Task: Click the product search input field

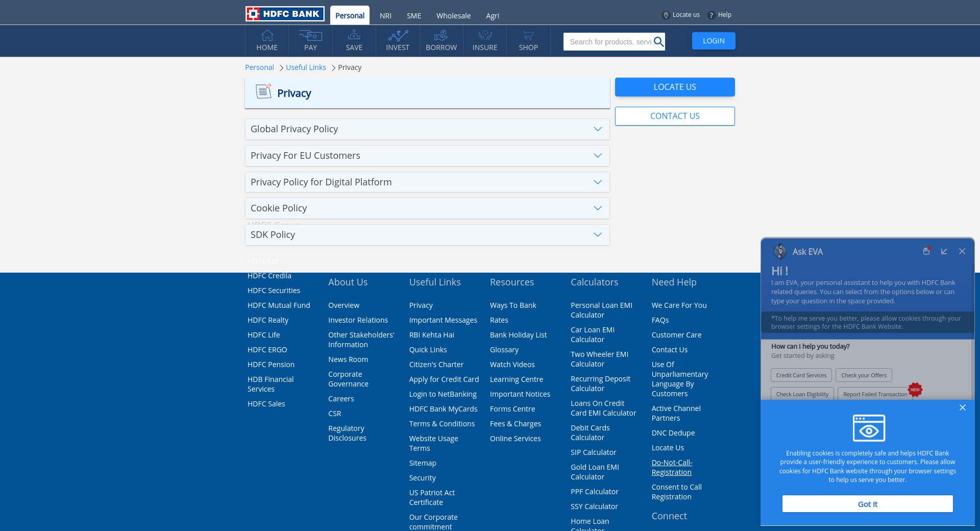Action: coord(609,42)
